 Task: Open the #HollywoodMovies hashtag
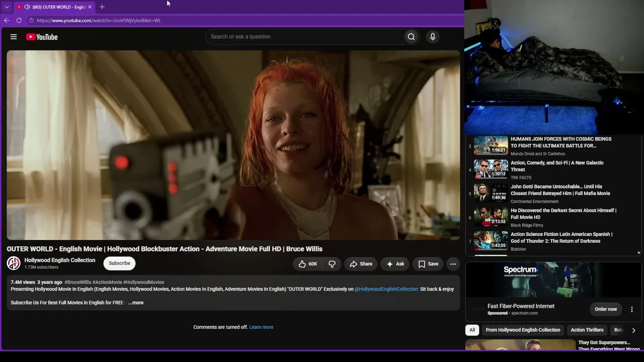(143, 283)
